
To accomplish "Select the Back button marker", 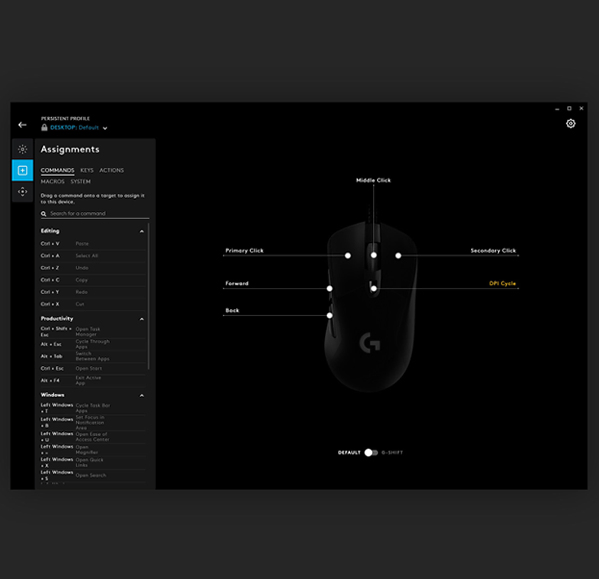I will pyautogui.click(x=330, y=315).
